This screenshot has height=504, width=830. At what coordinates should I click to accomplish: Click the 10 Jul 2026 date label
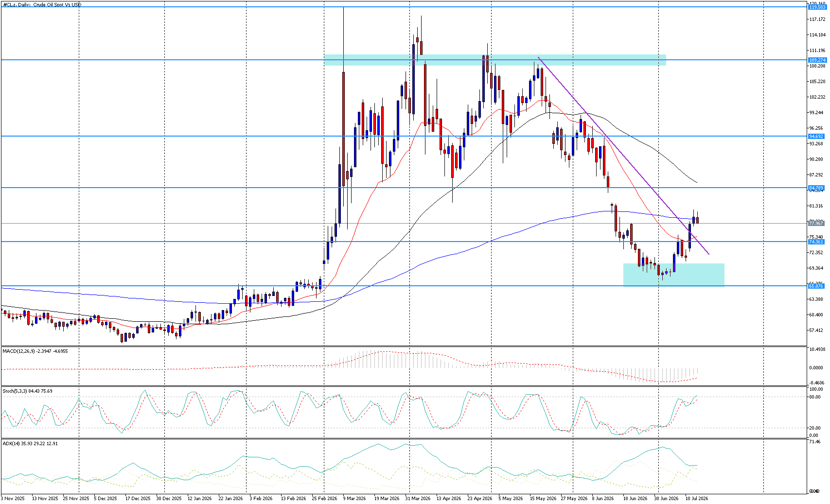point(697,499)
